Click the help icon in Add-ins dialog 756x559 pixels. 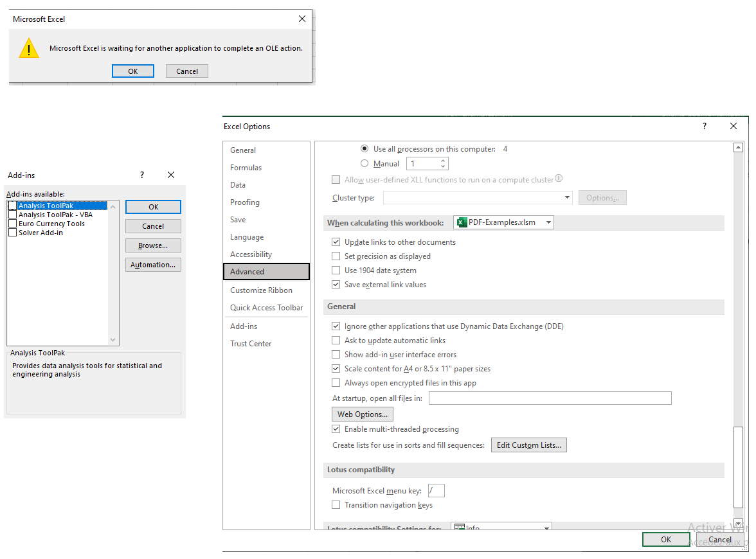point(141,175)
